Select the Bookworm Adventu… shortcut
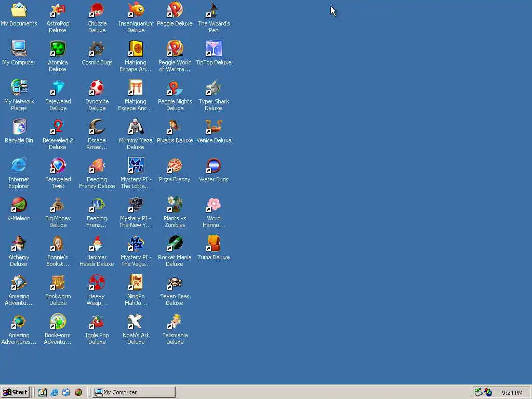Viewport: 532px width, 399px height. tap(58, 329)
